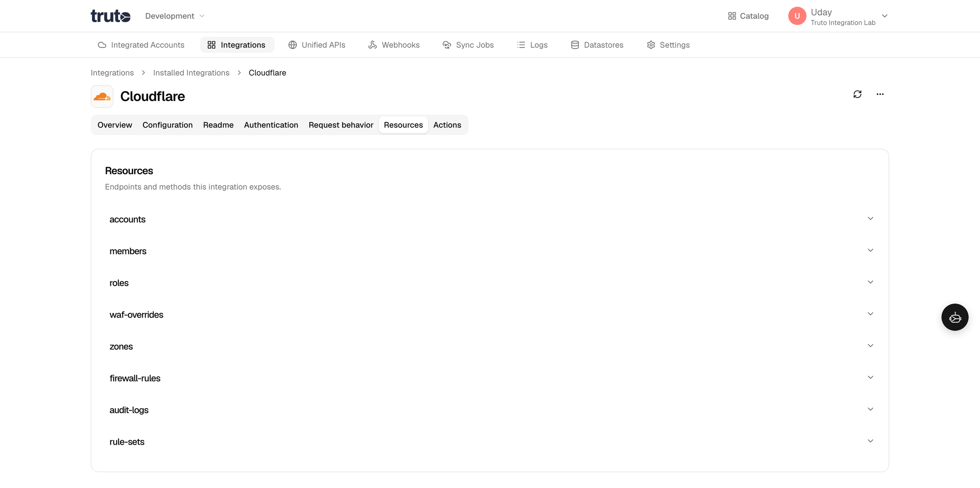The image size is (980, 488).
Task: Expand the rule-sets resource chevron
Action: tap(870, 441)
